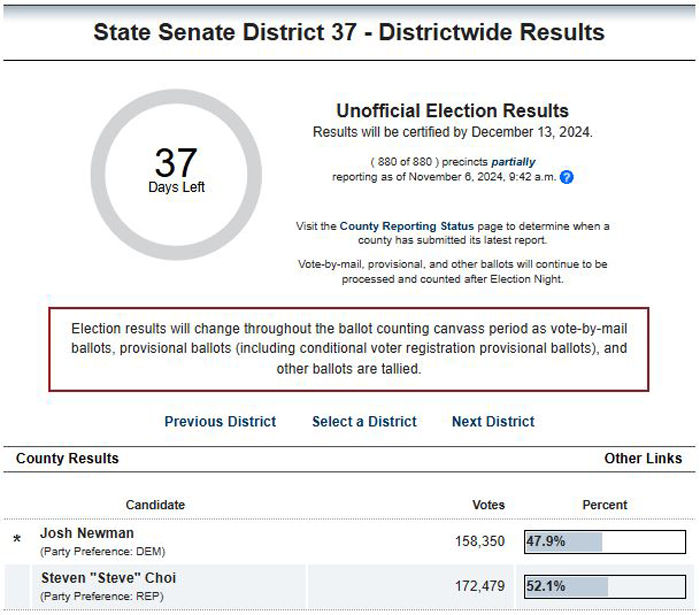Image resolution: width=700 pixels, height=615 pixels.
Task: Open Select a District link
Action: (x=364, y=421)
